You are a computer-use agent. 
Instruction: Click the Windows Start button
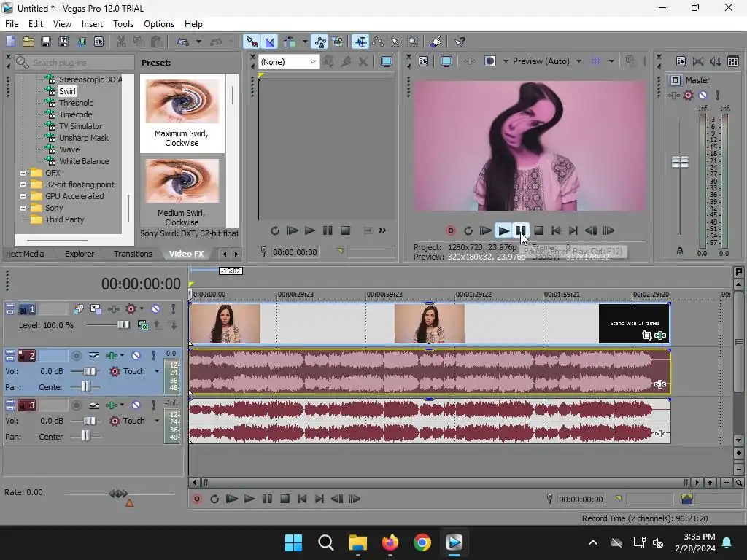(x=293, y=542)
